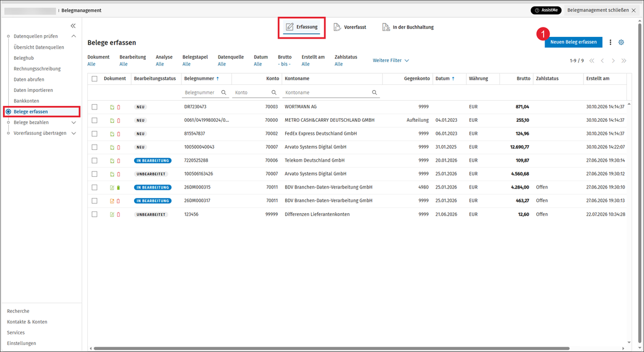644x352 pixels.
Task: Switch to the Vorerfasst tab
Action: 350,27
